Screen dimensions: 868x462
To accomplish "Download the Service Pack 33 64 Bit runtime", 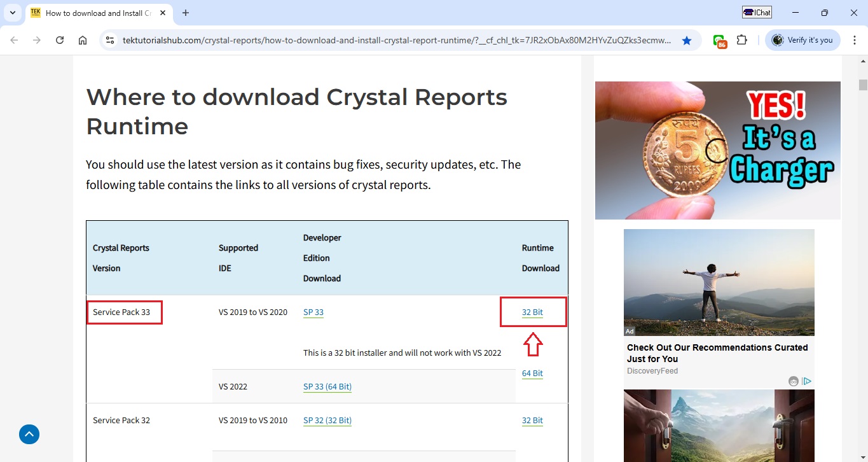I will [x=532, y=374].
